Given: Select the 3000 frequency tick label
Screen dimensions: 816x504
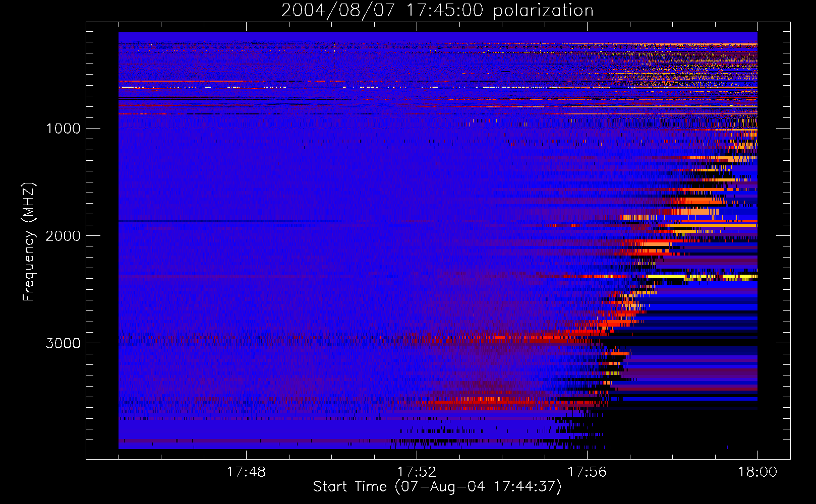Looking at the screenshot, I should tap(63, 343).
